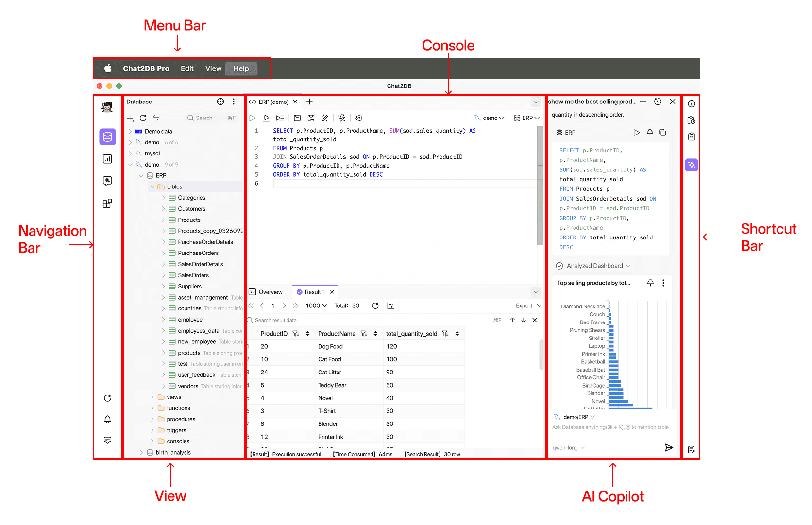Expand the views folder
812x525 pixels.
pos(152,397)
